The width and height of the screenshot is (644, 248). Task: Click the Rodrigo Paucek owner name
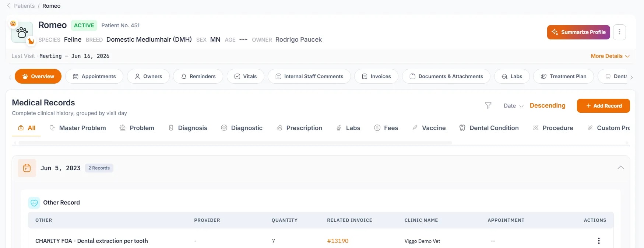click(299, 39)
